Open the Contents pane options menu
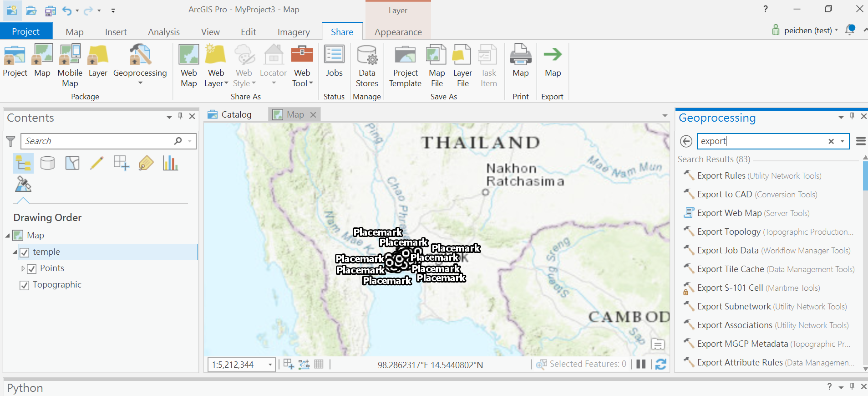 [x=169, y=117]
